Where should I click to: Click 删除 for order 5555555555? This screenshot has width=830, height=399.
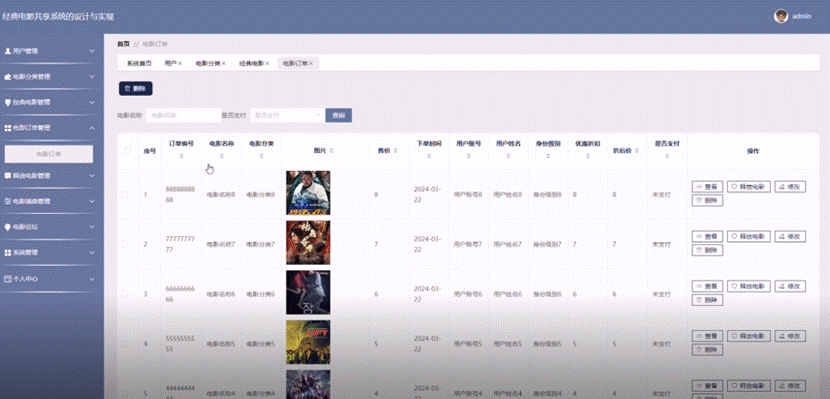pyautogui.click(x=707, y=350)
